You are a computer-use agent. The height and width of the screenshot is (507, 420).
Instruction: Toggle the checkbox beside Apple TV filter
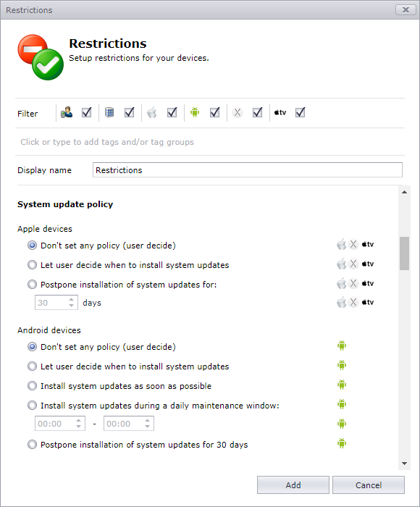[300, 112]
